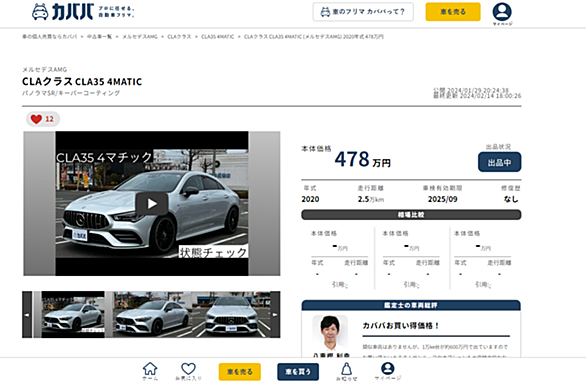Click the appraiser vehicle review header
Viewport: 586px width, 382px height.
(411, 305)
